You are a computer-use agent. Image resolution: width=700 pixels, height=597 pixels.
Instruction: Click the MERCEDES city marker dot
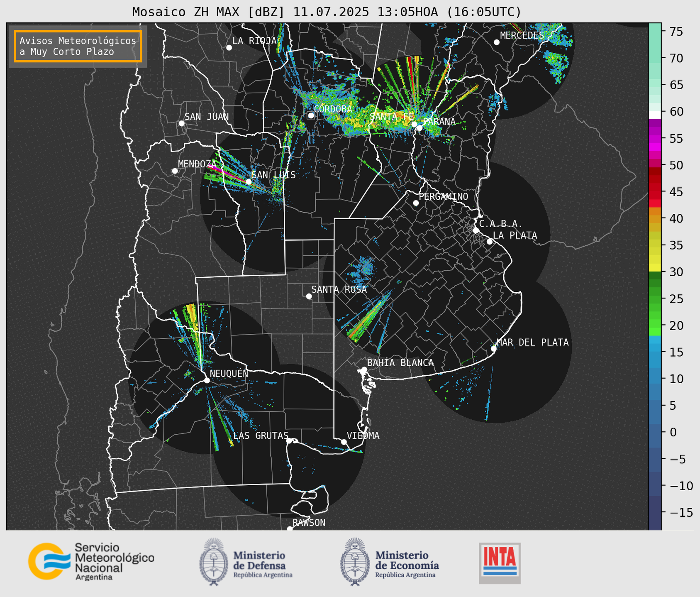497,42
